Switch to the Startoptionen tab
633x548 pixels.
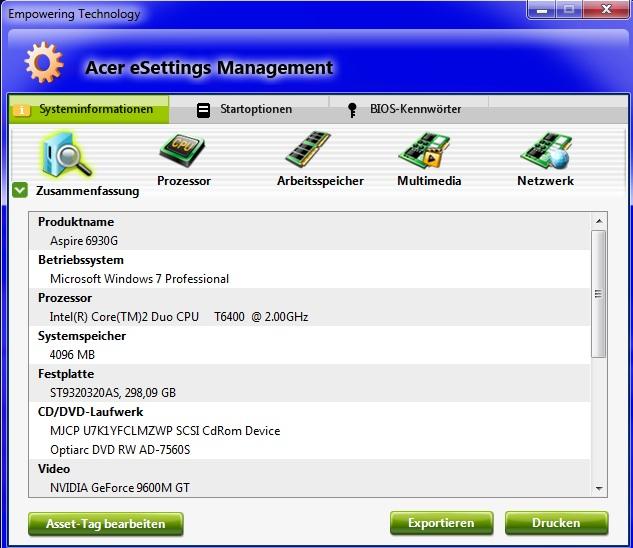tap(249, 109)
